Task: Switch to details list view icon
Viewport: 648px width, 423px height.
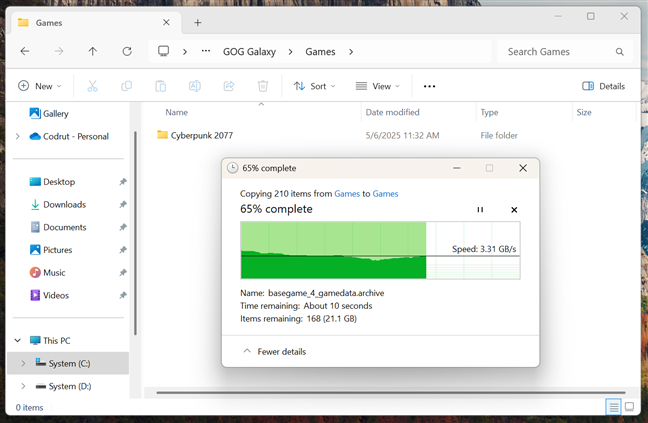Action: 614,407
